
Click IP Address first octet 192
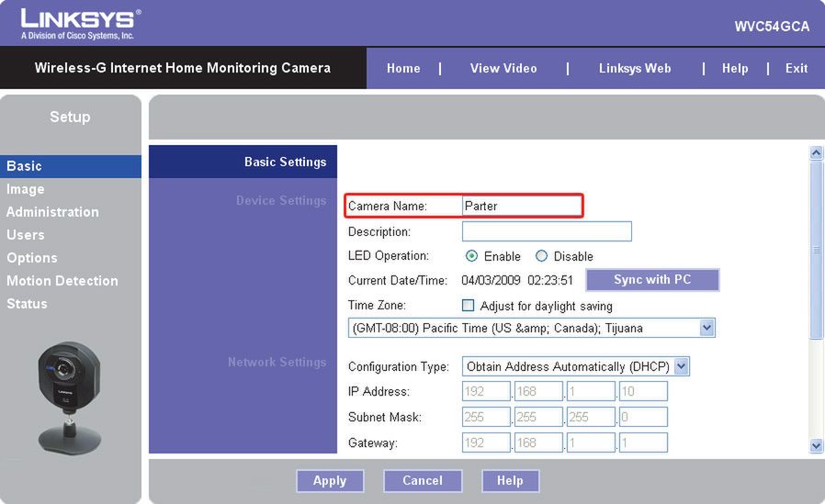pos(486,391)
